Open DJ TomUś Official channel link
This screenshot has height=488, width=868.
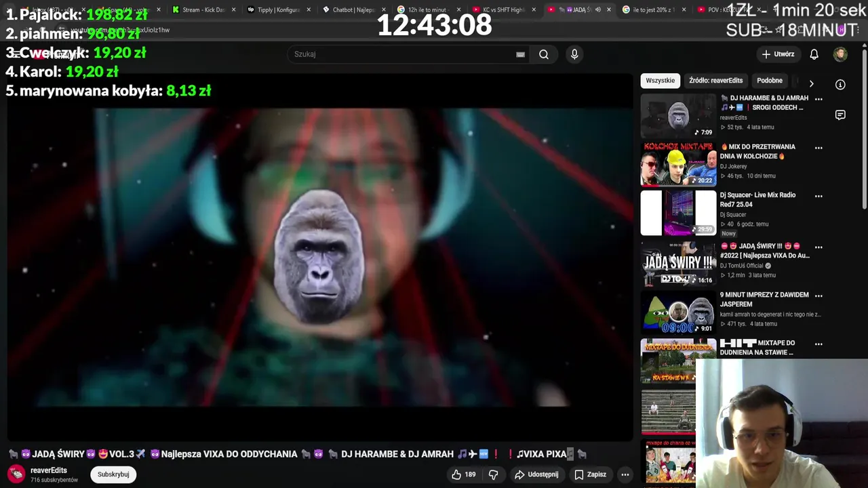742,266
